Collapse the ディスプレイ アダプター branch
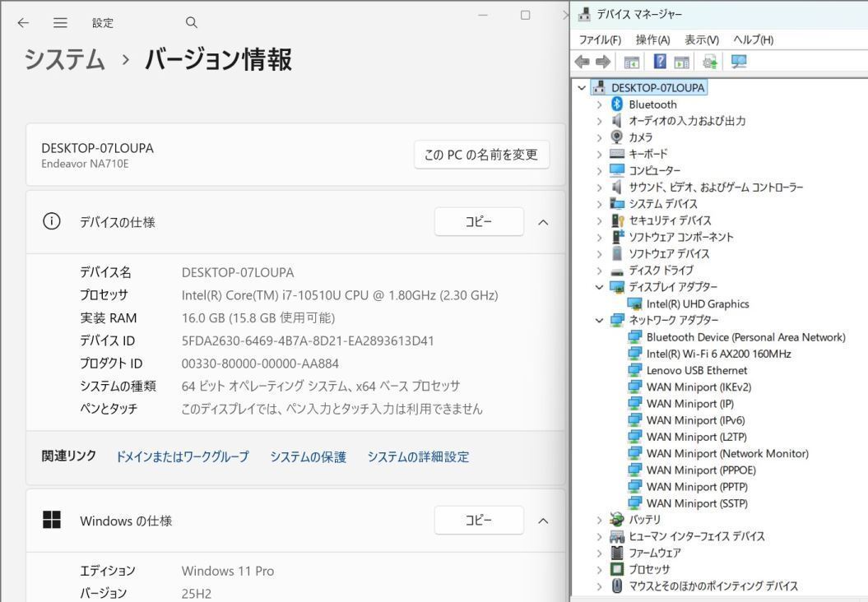Viewport: 868px width, 602px height. (599, 287)
